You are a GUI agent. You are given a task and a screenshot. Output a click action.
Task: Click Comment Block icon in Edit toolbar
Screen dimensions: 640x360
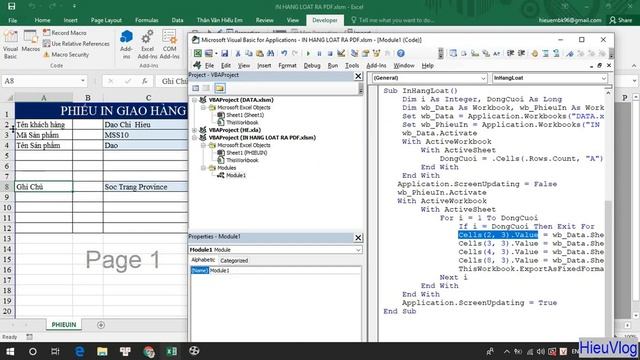[x=546, y=53]
